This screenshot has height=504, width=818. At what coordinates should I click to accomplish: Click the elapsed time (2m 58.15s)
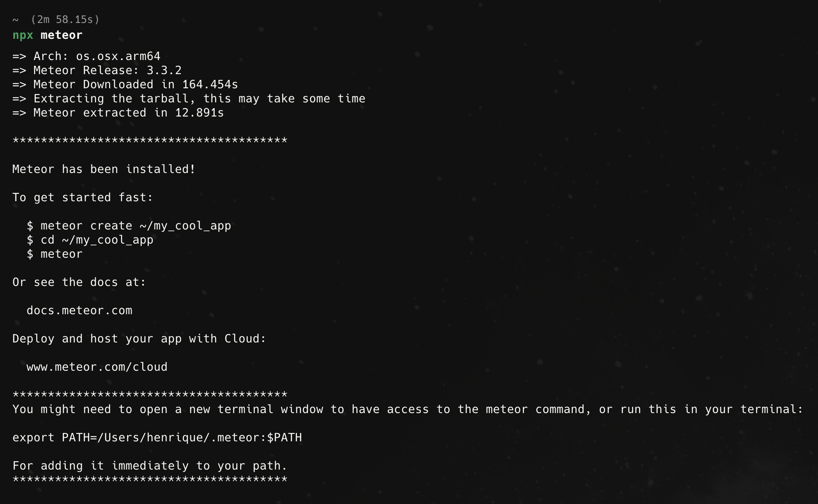[65, 19]
